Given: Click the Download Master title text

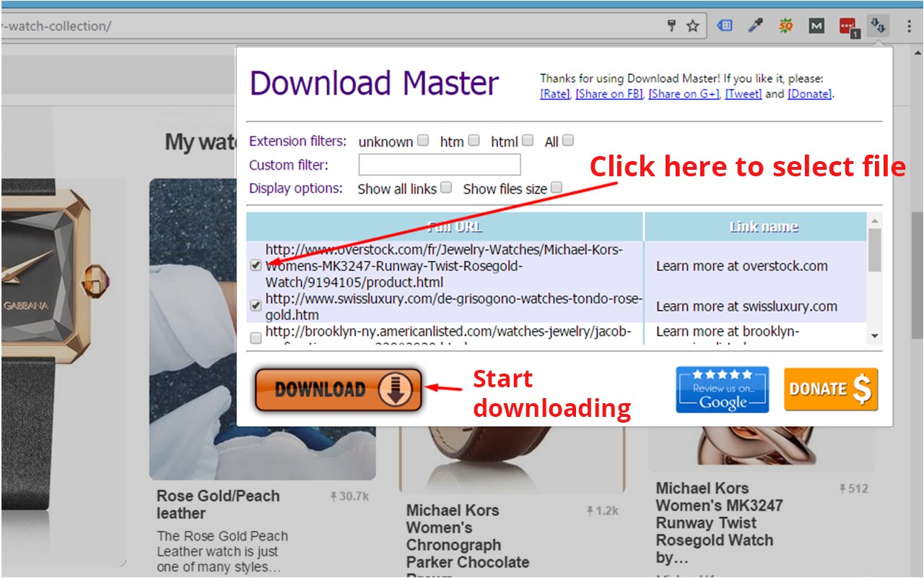Looking at the screenshot, I should (x=374, y=83).
